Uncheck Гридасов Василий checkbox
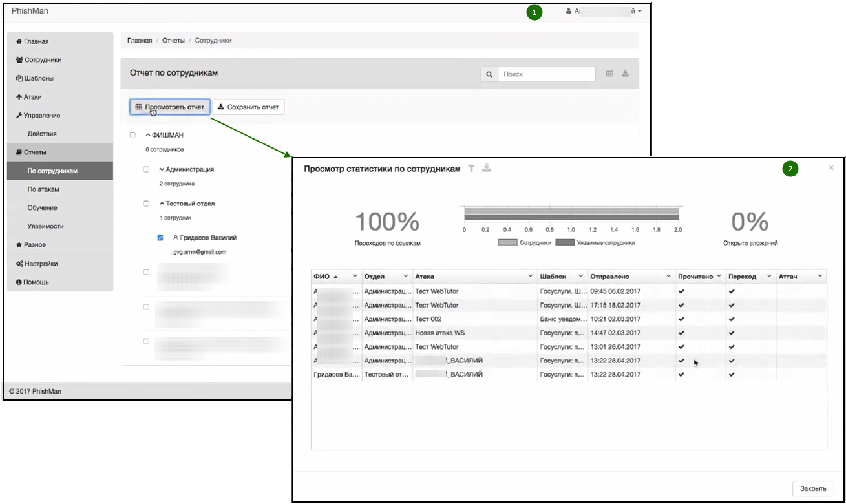Screen dimensions: 846x504 (161, 238)
